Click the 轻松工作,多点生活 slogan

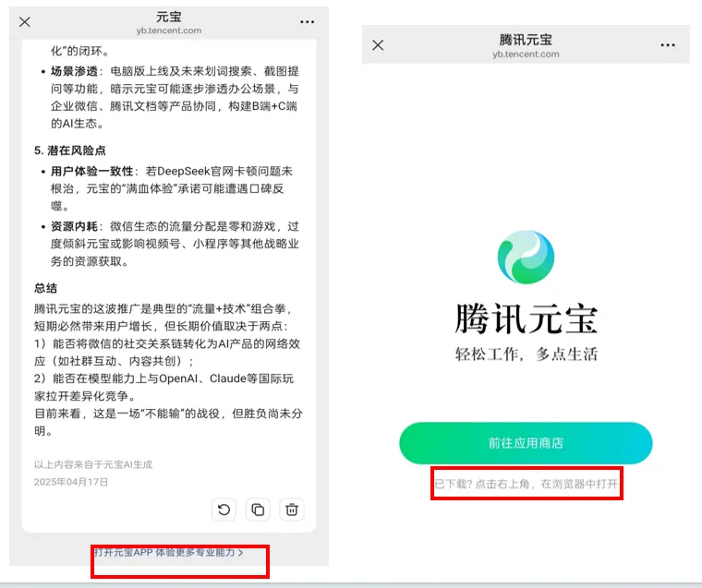[526, 354]
